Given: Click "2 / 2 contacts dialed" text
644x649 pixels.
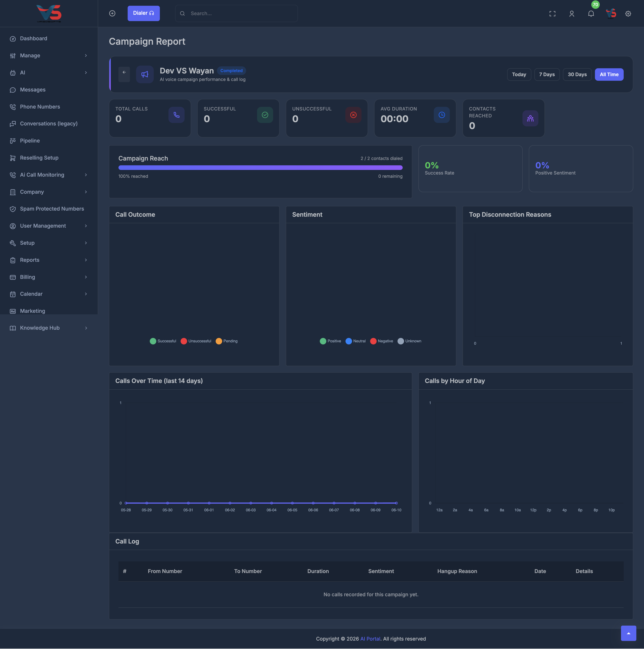Looking at the screenshot, I should pyautogui.click(x=381, y=159).
